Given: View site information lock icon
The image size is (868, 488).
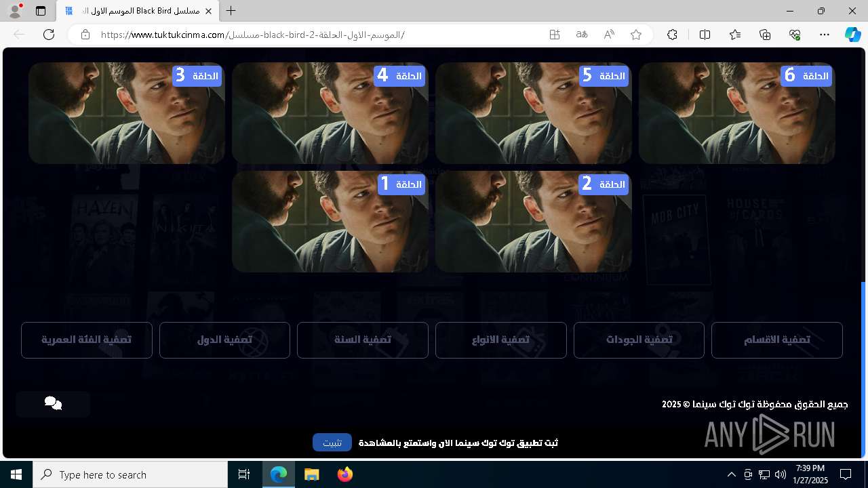Looking at the screenshot, I should (x=85, y=35).
